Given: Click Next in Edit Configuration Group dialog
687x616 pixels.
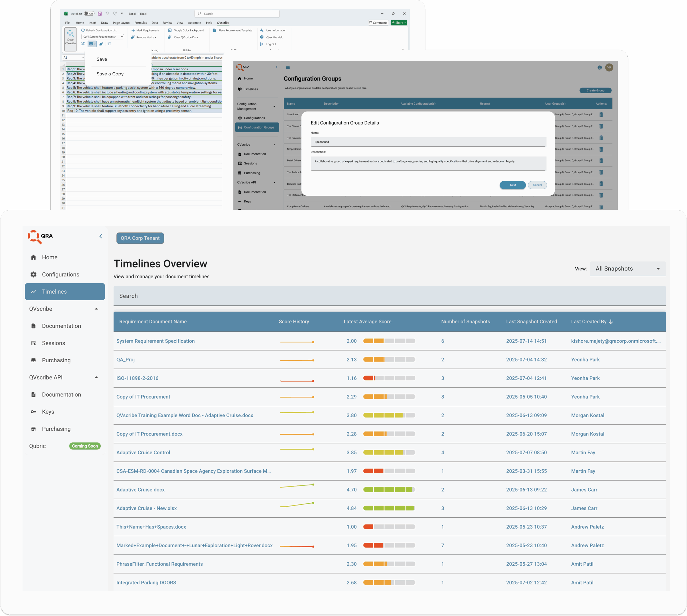Looking at the screenshot, I should [513, 185].
